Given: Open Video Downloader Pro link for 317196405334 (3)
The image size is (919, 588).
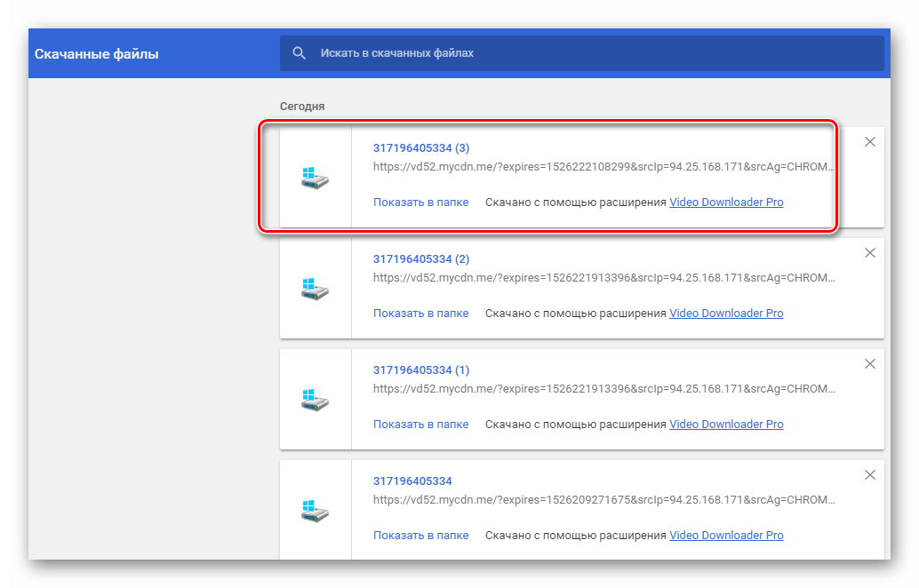Looking at the screenshot, I should click(x=726, y=202).
